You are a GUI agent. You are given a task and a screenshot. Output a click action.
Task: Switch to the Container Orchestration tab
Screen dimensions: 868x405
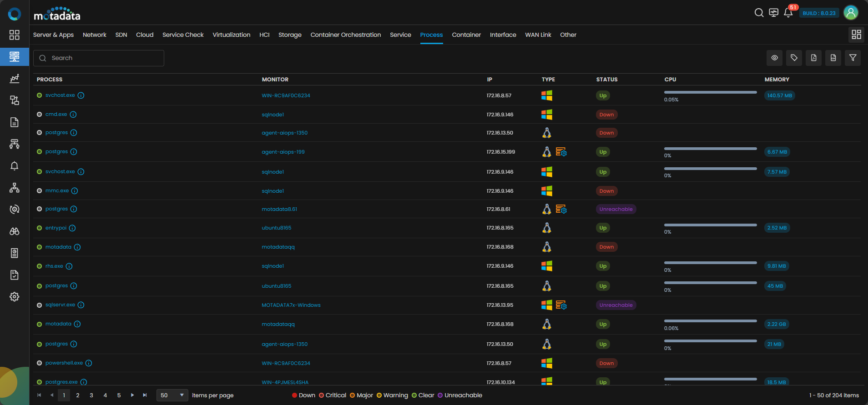click(346, 35)
